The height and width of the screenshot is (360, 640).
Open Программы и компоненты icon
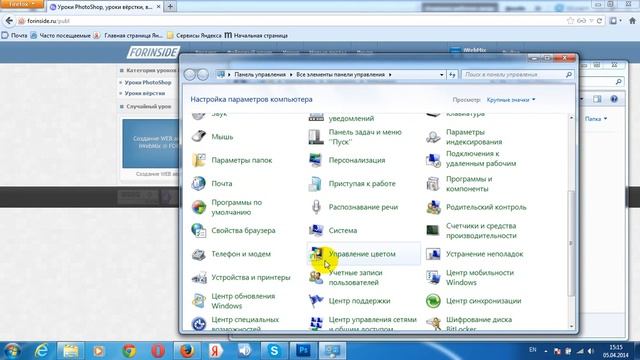(x=433, y=184)
